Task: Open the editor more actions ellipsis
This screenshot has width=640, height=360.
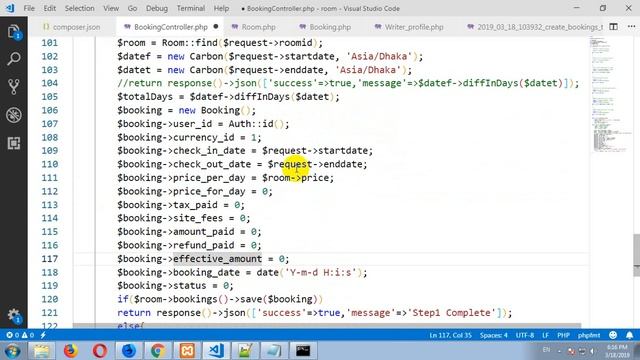Action: pos(631,27)
